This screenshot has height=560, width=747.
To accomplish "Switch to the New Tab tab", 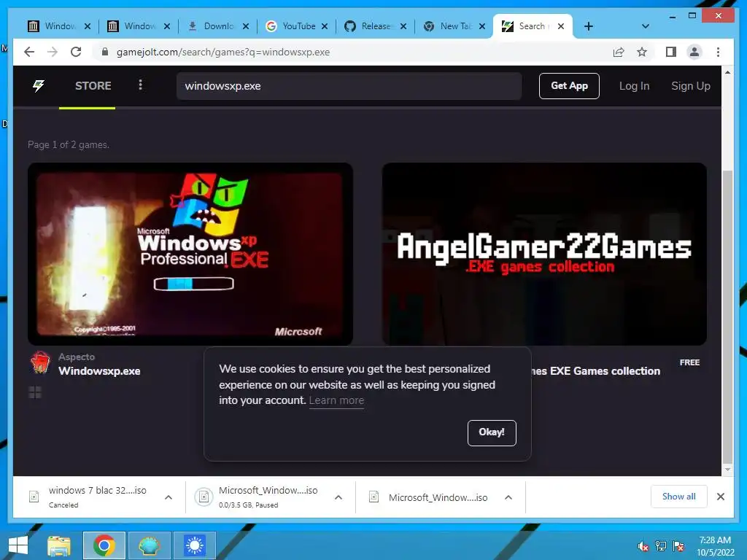I will [455, 26].
